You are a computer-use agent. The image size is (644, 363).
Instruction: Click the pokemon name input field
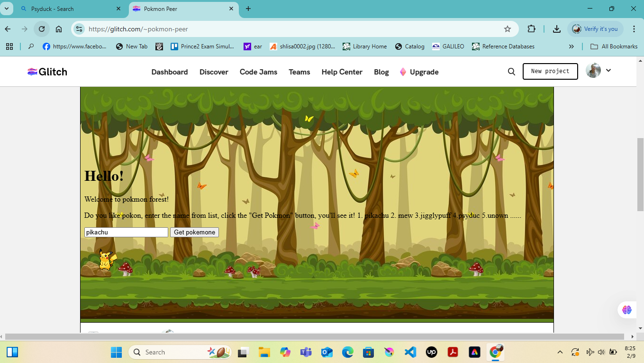(126, 232)
